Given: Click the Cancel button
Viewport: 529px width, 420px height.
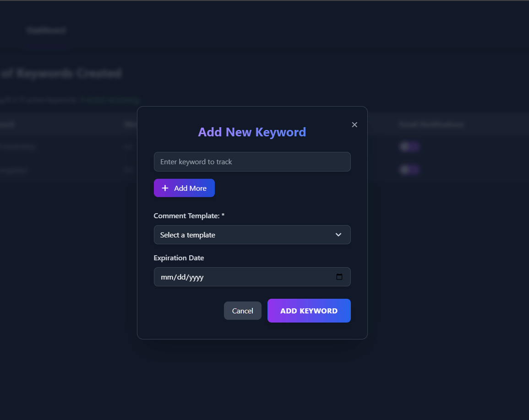Looking at the screenshot, I should [242, 311].
